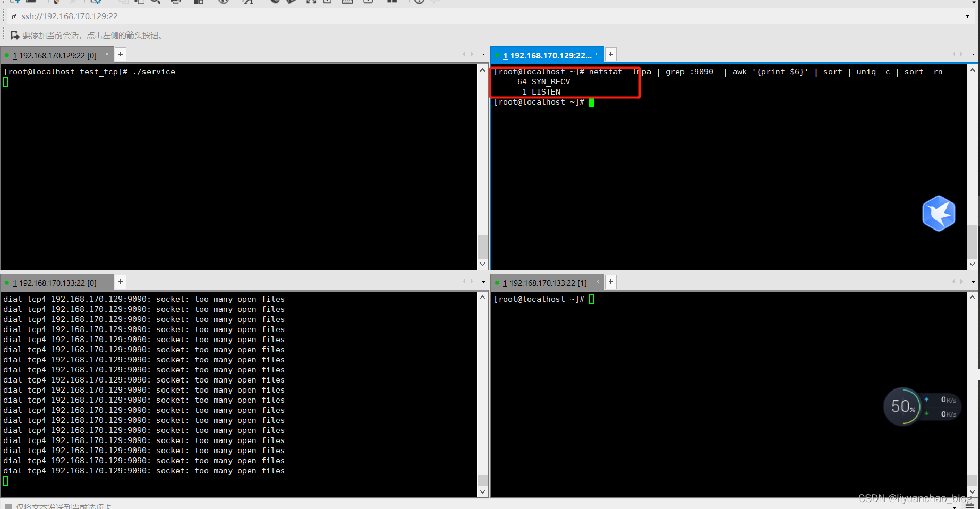
Task: Click the lock icon beside ssh address
Action: click(x=14, y=16)
